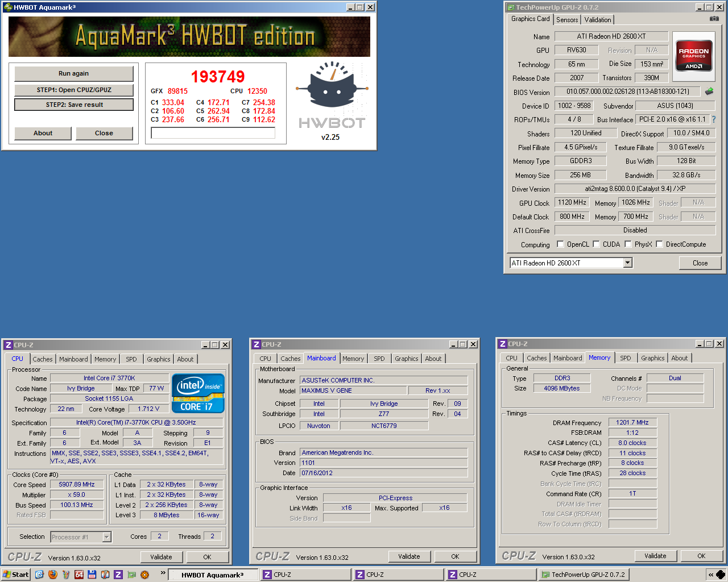The height and width of the screenshot is (582, 728).
Task: Open Memory tab in the CPU-Z Mainboard window
Action: click(353, 359)
